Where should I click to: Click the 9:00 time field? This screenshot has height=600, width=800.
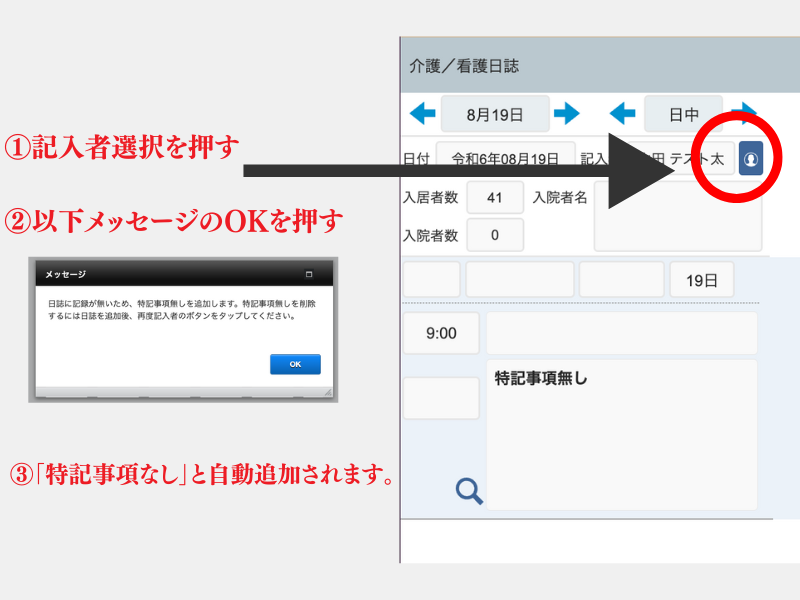(441, 333)
